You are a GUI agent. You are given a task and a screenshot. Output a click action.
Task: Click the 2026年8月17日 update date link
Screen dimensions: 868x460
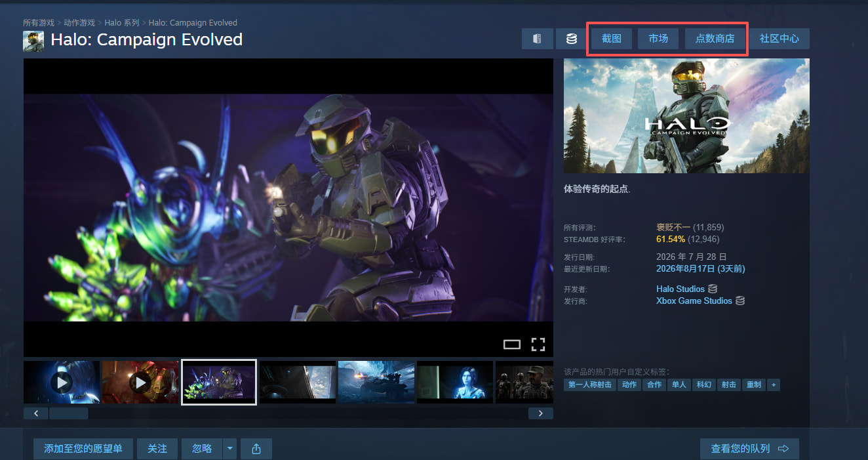[x=701, y=268]
